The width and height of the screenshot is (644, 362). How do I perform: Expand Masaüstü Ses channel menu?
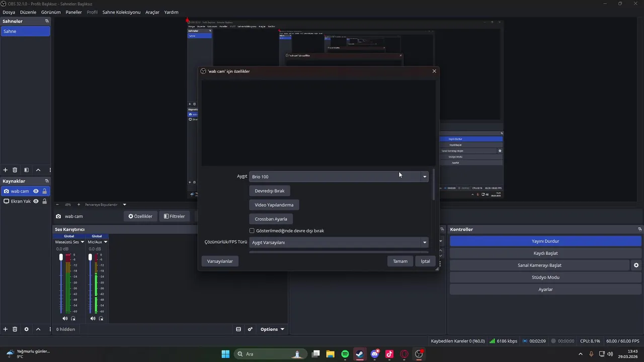click(x=83, y=242)
